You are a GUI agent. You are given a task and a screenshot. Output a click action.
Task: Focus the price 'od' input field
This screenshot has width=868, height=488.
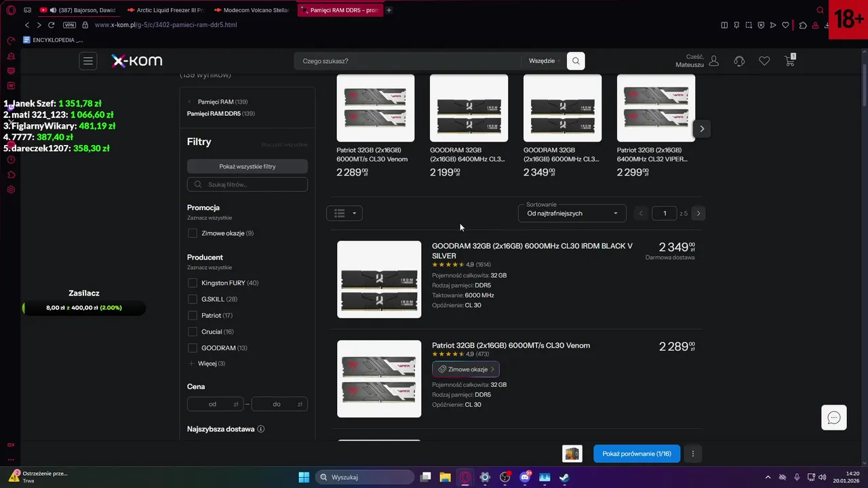click(x=215, y=404)
